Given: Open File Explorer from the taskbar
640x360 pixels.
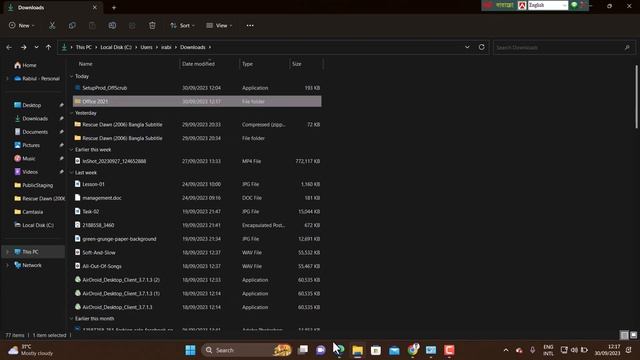Looking at the screenshot, I should (x=358, y=350).
